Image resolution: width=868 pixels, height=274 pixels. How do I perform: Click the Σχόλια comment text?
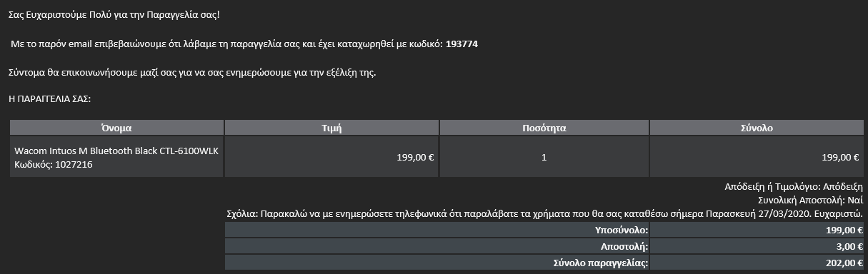(x=544, y=214)
